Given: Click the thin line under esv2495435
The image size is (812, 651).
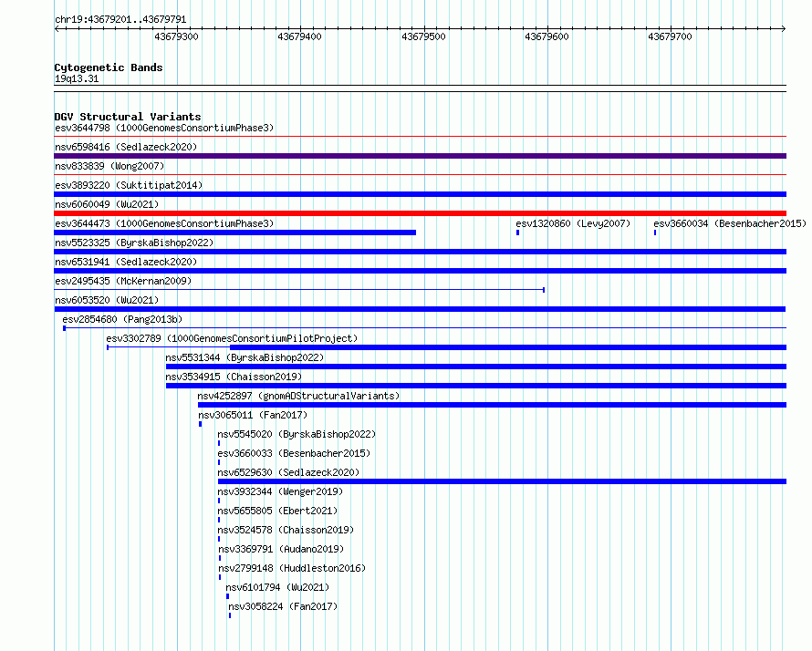Looking at the screenshot, I should coord(299,290).
